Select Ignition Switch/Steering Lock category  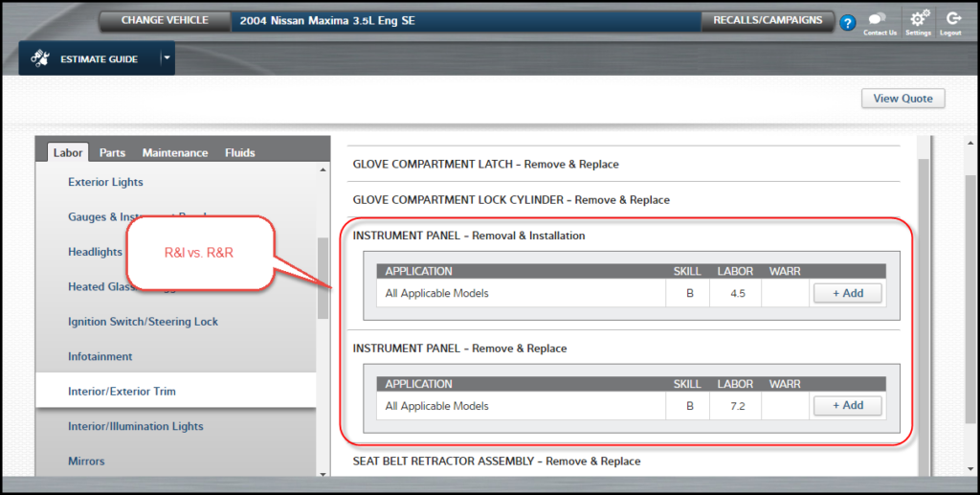click(143, 322)
